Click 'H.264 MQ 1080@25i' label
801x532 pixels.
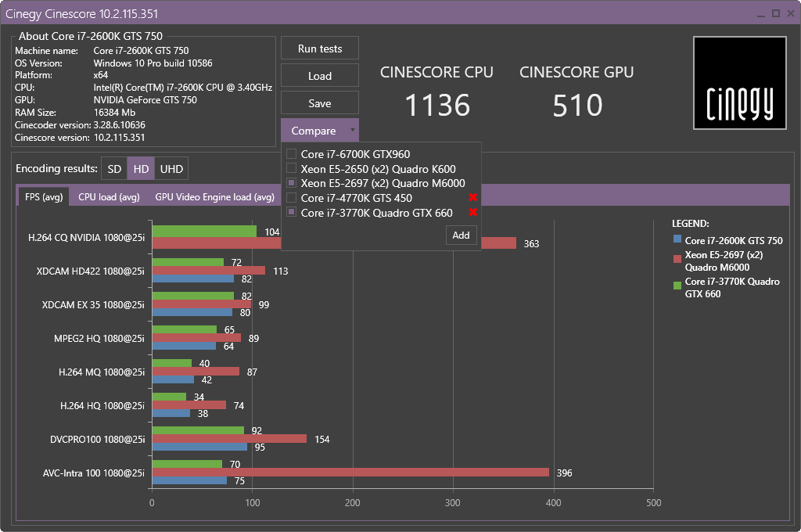point(102,372)
